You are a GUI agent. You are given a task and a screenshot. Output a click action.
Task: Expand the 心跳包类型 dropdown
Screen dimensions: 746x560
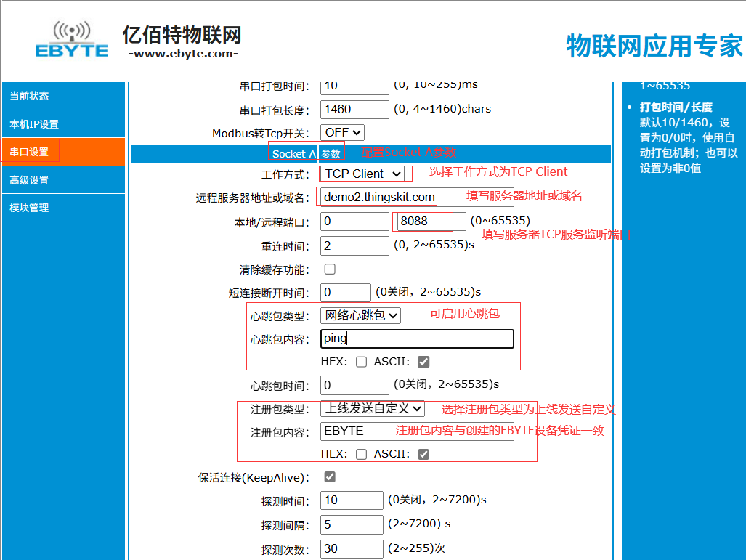click(x=360, y=315)
